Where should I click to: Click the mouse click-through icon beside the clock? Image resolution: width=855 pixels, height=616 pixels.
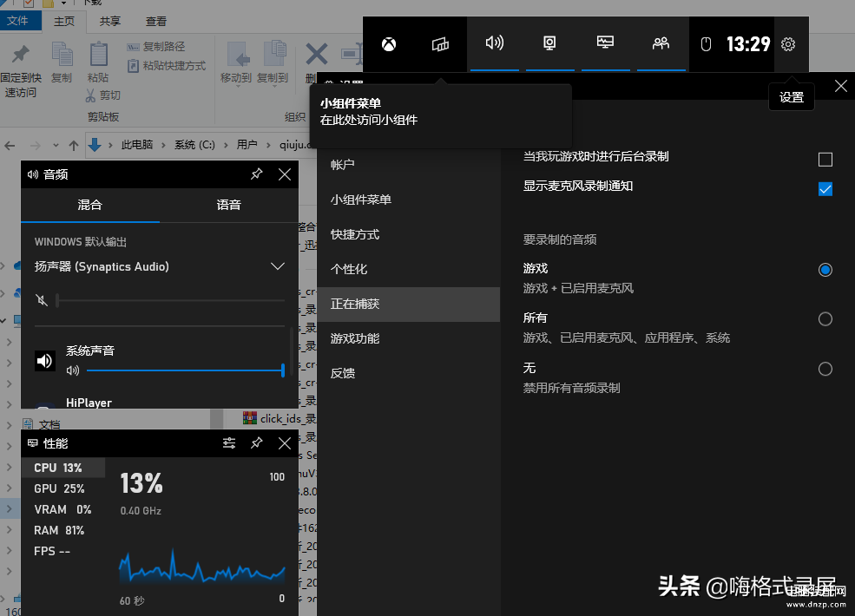click(x=706, y=44)
